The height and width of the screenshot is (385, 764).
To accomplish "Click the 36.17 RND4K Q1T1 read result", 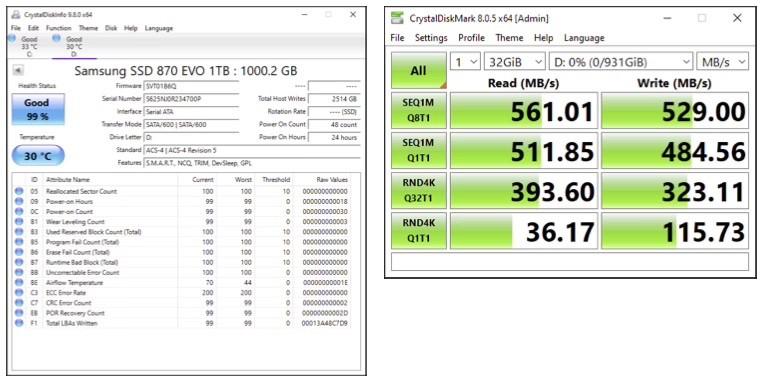I will coord(524,231).
